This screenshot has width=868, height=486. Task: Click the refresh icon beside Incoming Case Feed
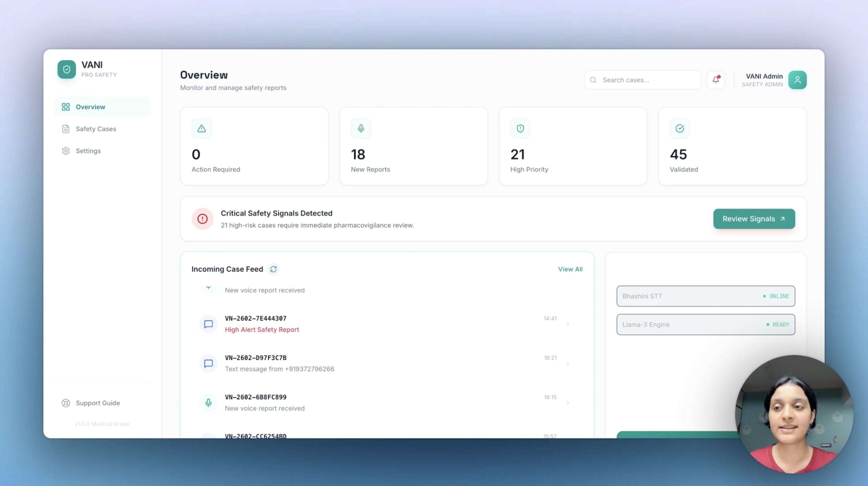[x=273, y=269]
